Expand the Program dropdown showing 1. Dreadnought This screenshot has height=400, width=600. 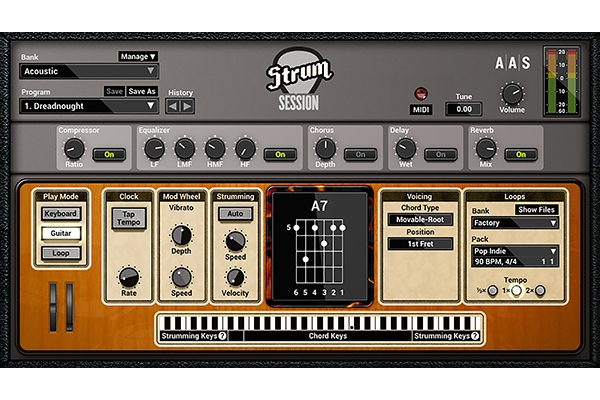(x=89, y=106)
